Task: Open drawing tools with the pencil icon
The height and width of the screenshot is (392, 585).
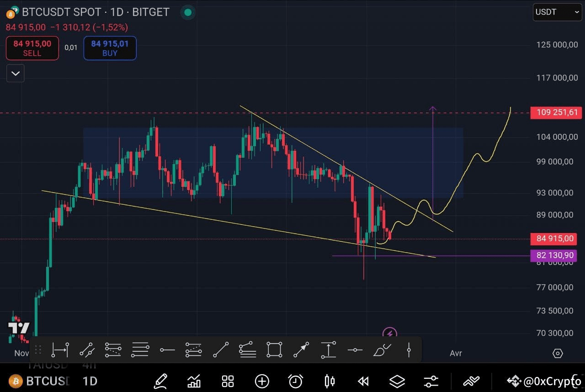Action: [x=160, y=381]
